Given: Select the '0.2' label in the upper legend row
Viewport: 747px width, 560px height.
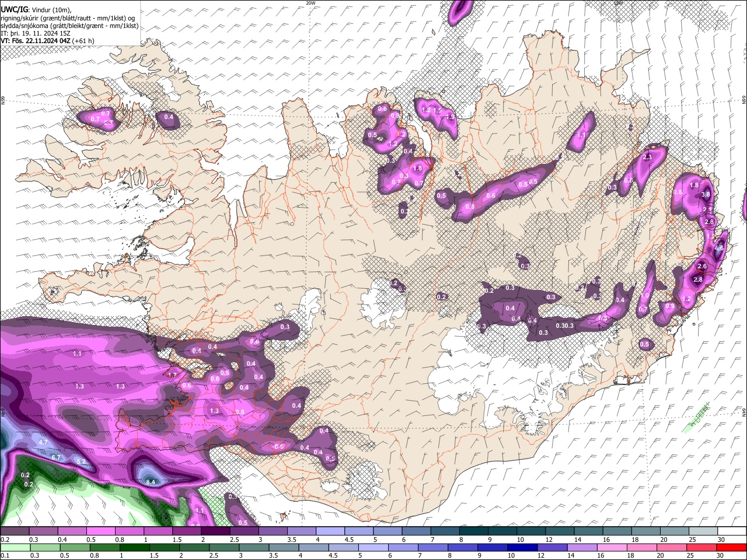Looking at the screenshot, I should tap(4, 540).
